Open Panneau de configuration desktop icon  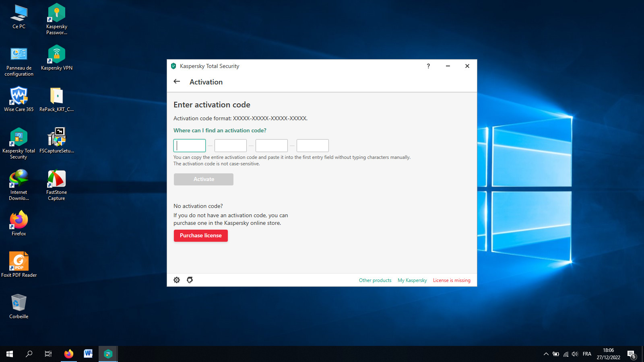click(19, 61)
